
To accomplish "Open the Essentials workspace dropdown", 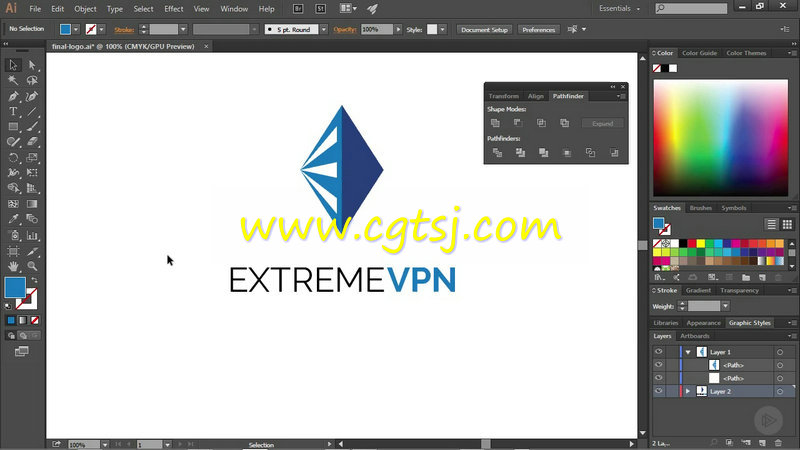I will click(x=619, y=9).
